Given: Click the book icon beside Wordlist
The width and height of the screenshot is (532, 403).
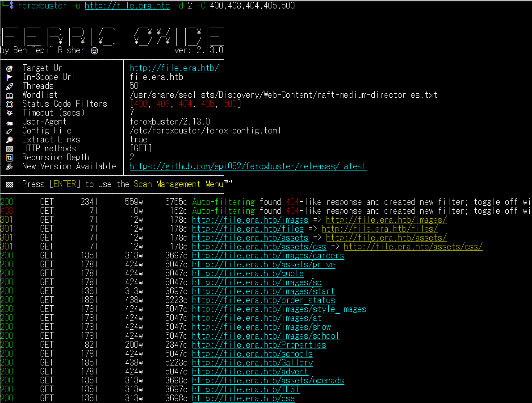Looking at the screenshot, I should 9,95.
